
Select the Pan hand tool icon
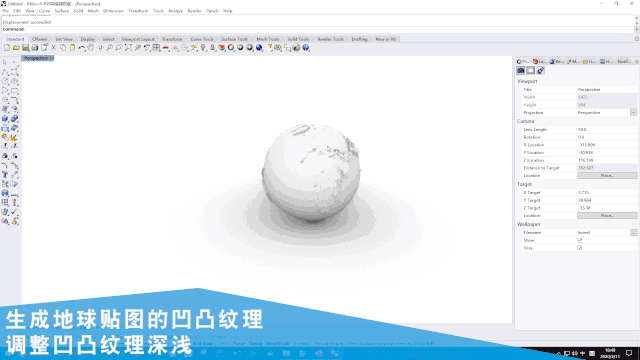[91, 48]
